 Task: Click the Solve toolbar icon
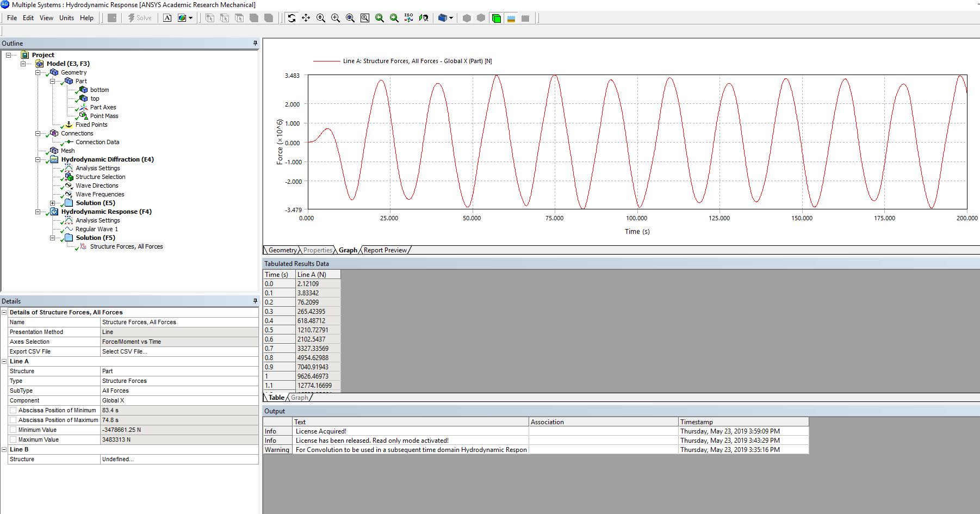(x=139, y=17)
